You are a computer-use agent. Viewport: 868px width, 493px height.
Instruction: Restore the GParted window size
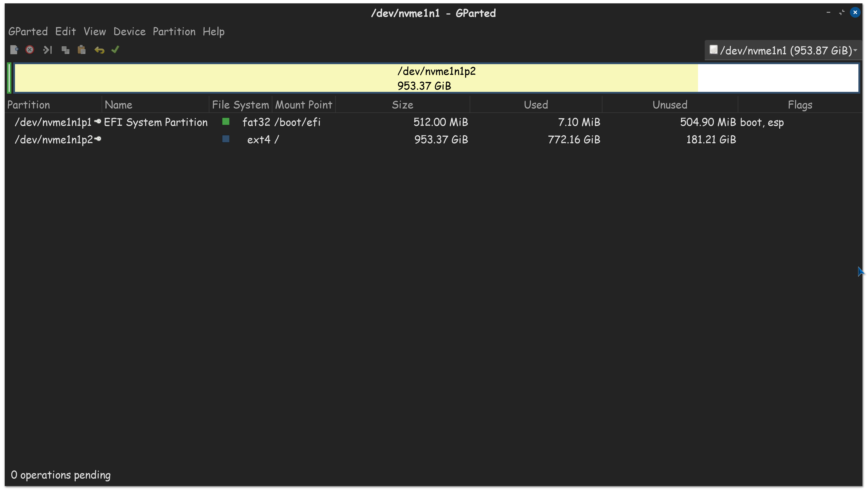click(x=842, y=13)
